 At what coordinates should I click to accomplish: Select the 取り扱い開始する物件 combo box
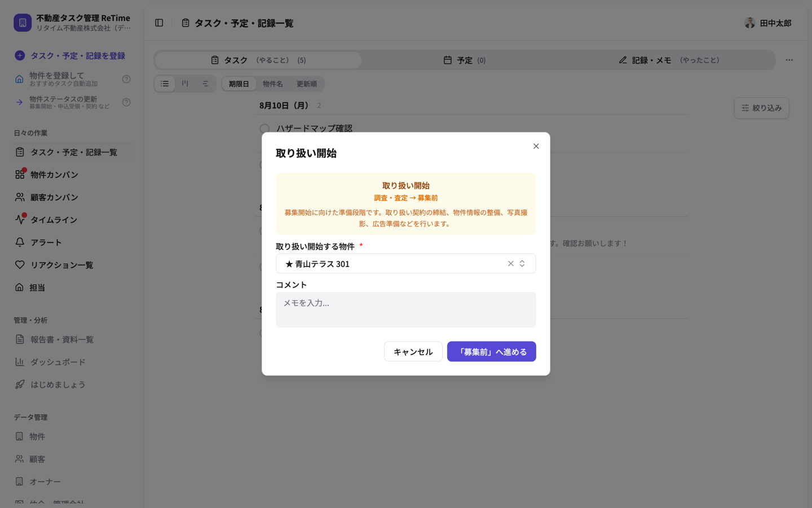405,264
